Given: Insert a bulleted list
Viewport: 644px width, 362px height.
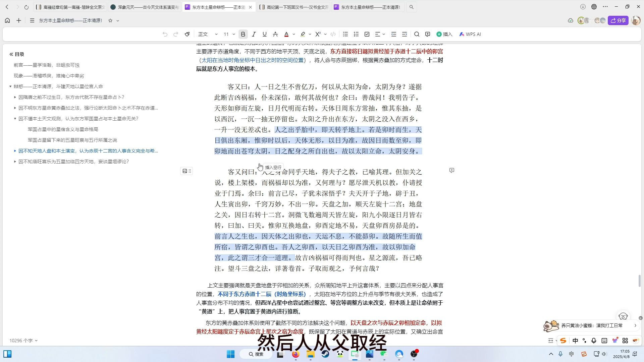Looking at the screenshot, I should pos(345,34).
